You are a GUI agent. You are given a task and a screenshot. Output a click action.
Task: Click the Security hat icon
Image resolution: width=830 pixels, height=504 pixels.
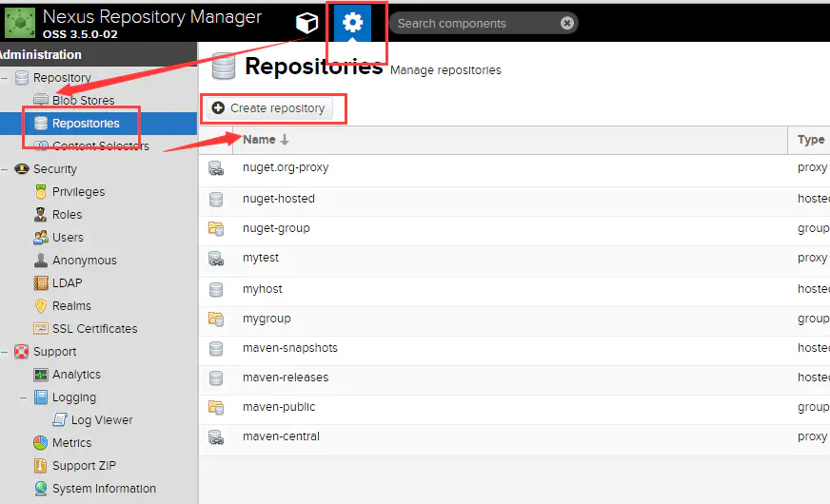point(22,169)
